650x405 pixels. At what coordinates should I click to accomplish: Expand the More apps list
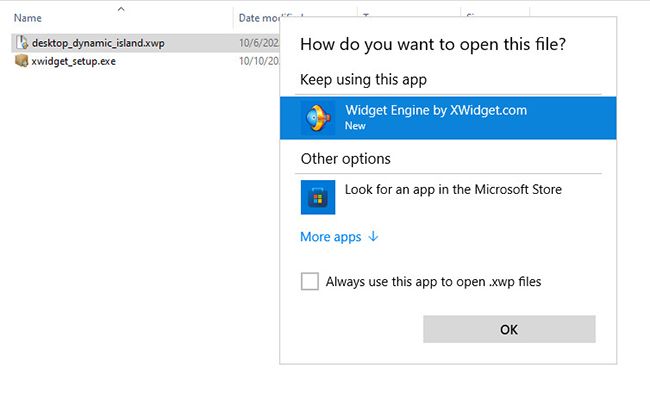coord(331,237)
